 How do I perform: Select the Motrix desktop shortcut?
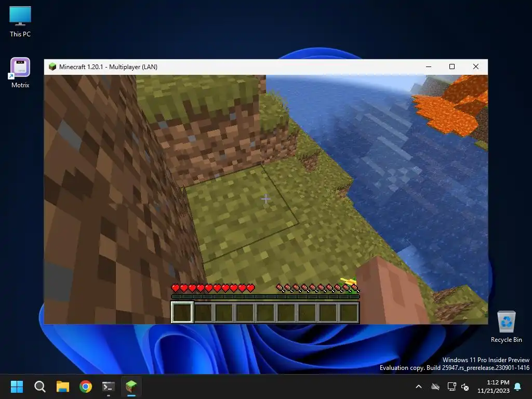[x=20, y=73]
